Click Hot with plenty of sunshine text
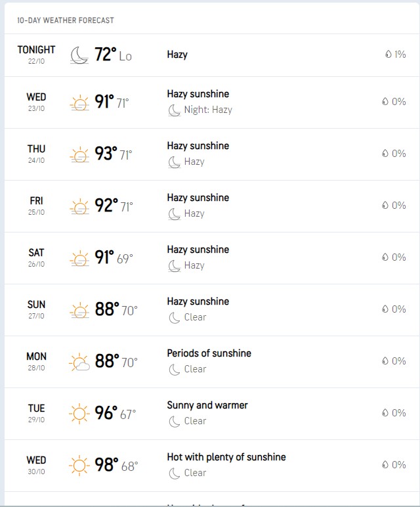 [226, 457]
